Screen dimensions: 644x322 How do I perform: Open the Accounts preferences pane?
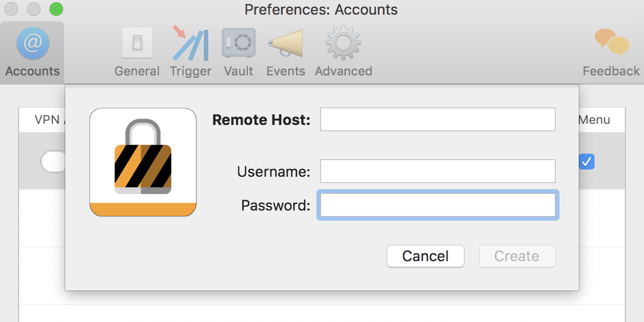click(33, 52)
